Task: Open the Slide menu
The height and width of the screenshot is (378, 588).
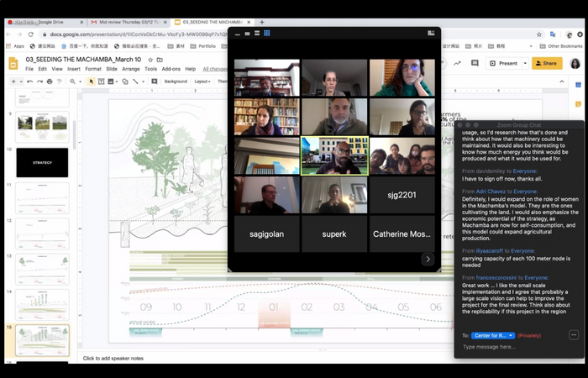Action: (x=112, y=69)
